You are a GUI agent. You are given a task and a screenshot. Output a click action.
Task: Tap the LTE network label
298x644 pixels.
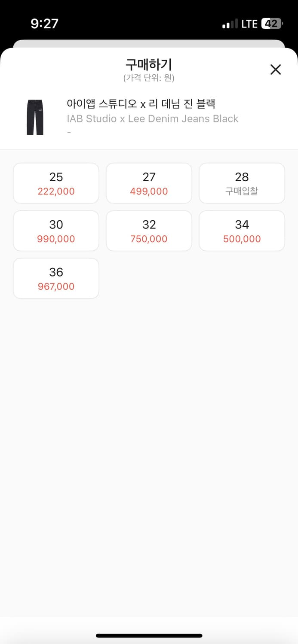click(249, 24)
